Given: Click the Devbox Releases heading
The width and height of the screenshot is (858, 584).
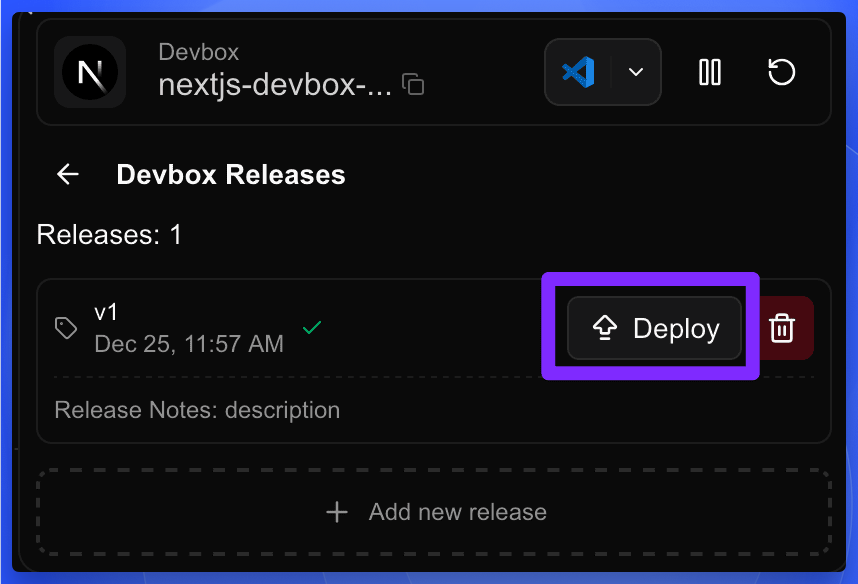Looking at the screenshot, I should [x=231, y=175].
